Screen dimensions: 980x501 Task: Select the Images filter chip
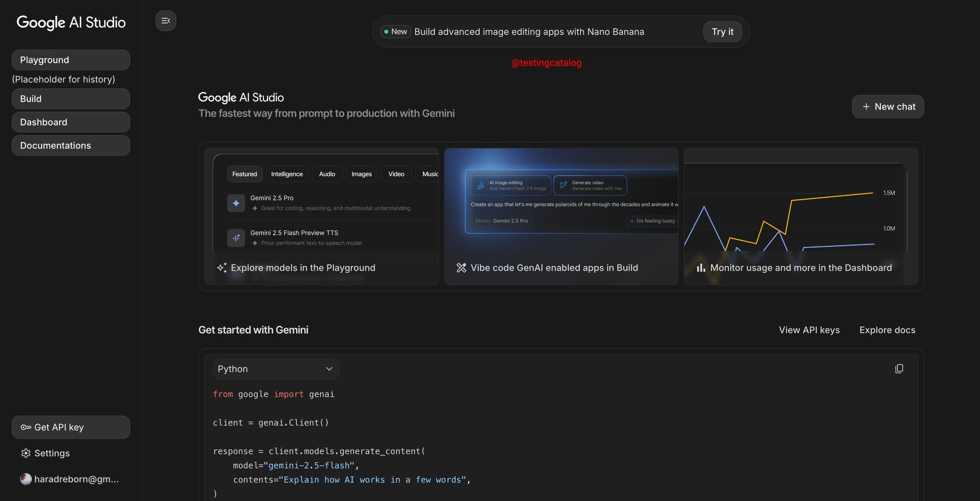[x=361, y=174]
